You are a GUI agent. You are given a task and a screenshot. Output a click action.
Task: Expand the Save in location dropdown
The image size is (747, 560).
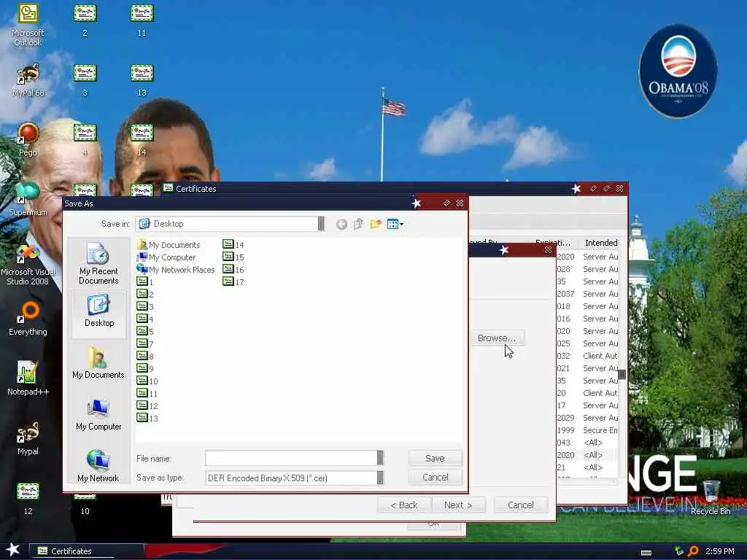pyautogui.click(x=321, y=224)
